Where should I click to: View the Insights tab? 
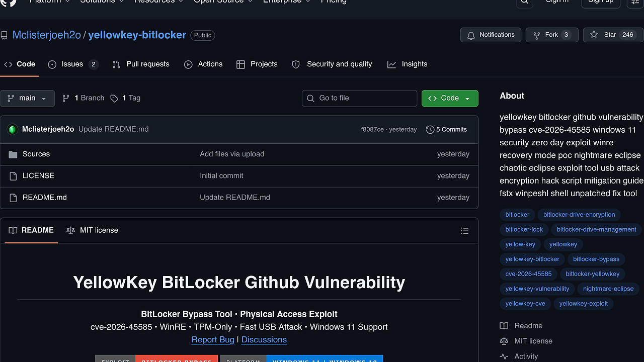point(408,64)
